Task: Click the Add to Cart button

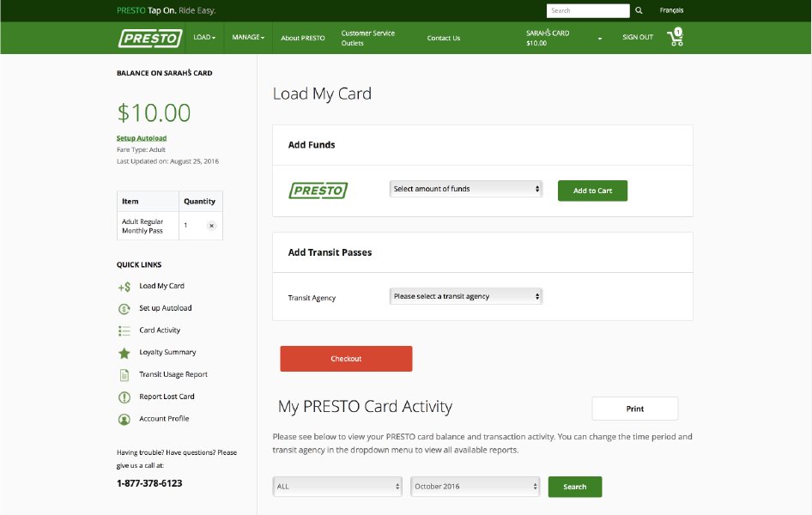Action: point(592,191)
